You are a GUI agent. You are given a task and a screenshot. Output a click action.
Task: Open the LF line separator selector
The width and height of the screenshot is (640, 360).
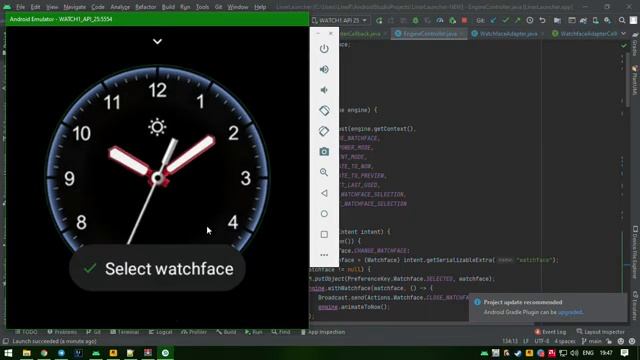click(x=526, y=341)
